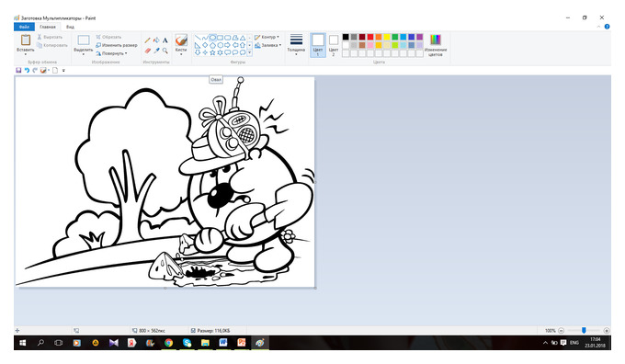The image size is (625, 364).
Task: Select the Magnifier tool
Action: [x=165, y=51]
